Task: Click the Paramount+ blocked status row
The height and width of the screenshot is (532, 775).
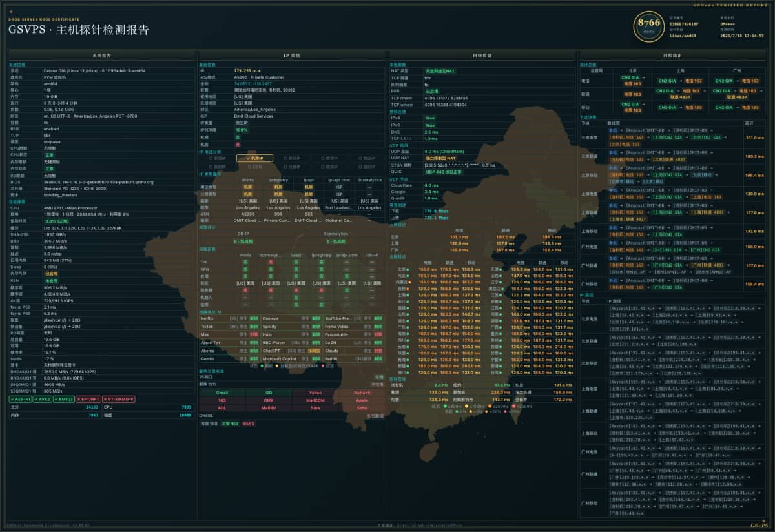Action: (353, 334)
